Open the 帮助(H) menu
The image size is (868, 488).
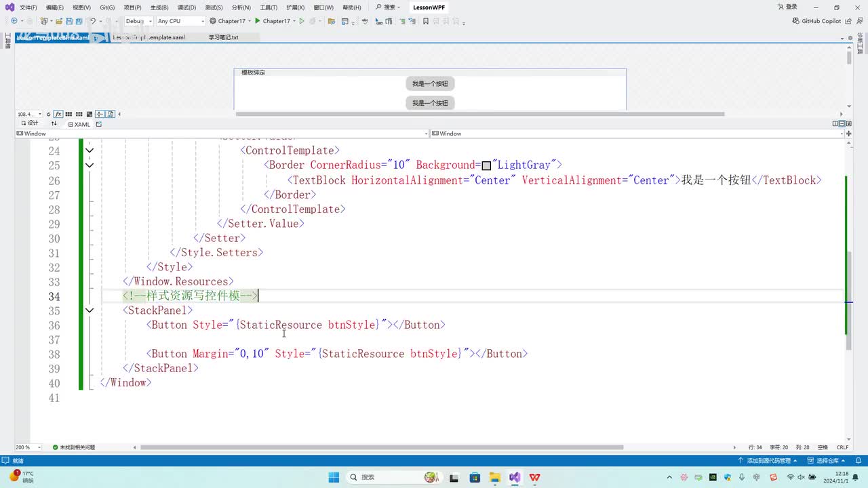tap(352, 7)
